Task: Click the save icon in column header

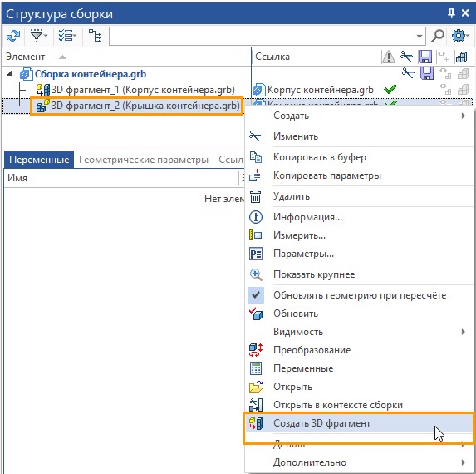Action: coord(425,57)
